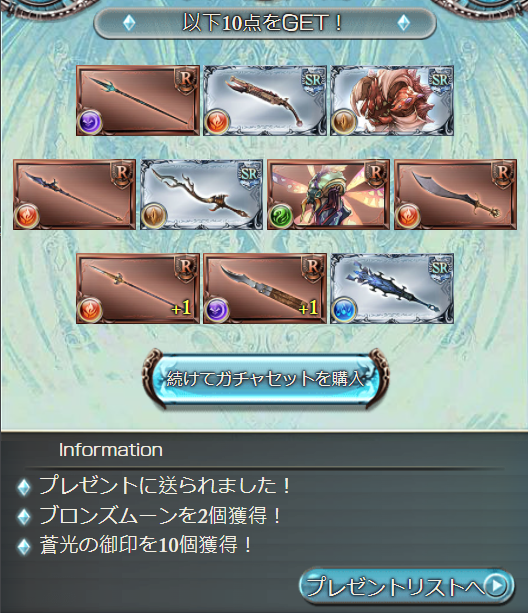View the R wind insect summon card
528x613 pixels.
pos(328,194)
